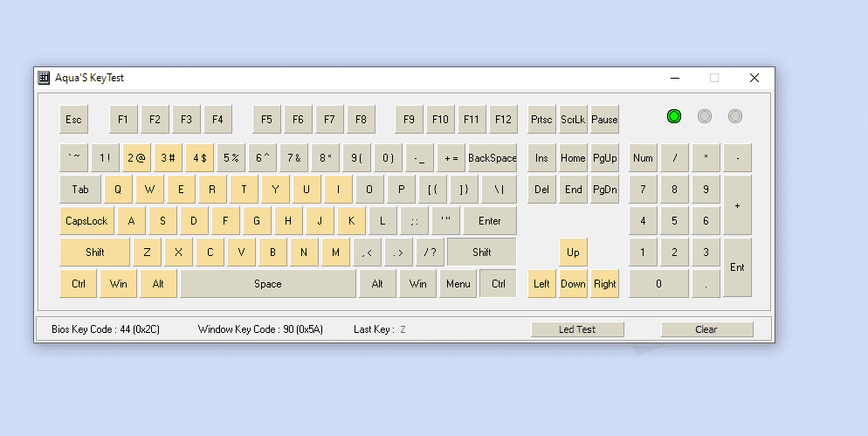Click the Prtsc key
Image resolution: width=868 pixels, height=436 pixels.
coord(541,119)
